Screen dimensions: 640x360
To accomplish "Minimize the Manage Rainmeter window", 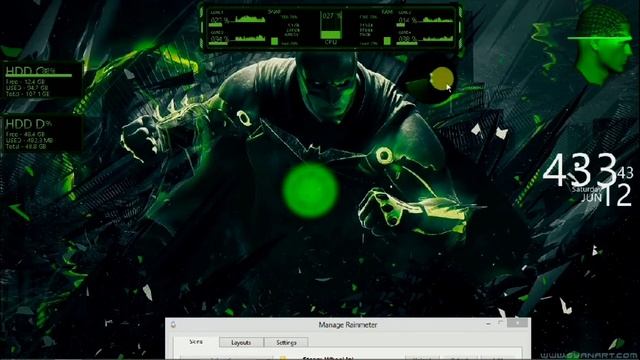I will coord(488,323).
